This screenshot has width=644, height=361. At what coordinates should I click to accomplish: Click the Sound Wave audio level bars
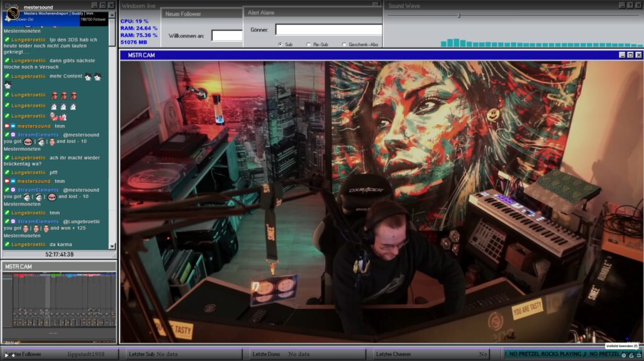pyautogui.click(x=541, y=43)
